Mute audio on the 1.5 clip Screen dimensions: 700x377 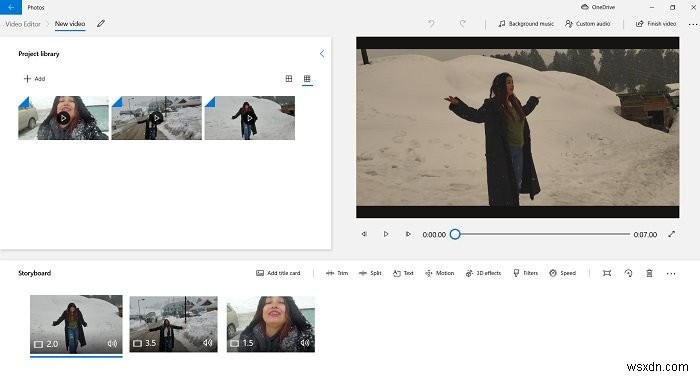point(305,343)
